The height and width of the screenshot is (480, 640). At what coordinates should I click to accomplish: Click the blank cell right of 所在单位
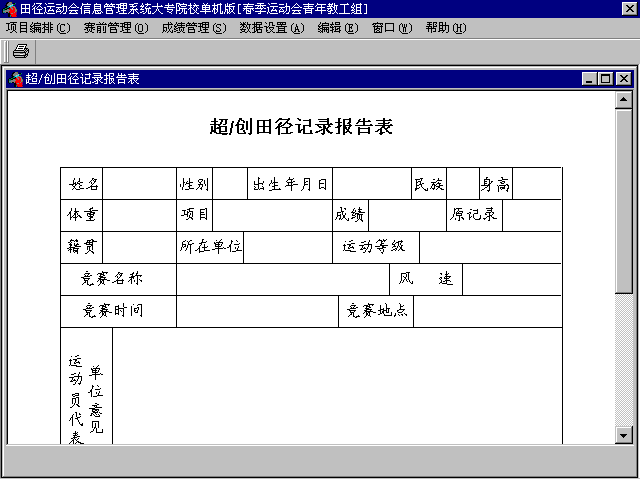click(x=288, y=247)
